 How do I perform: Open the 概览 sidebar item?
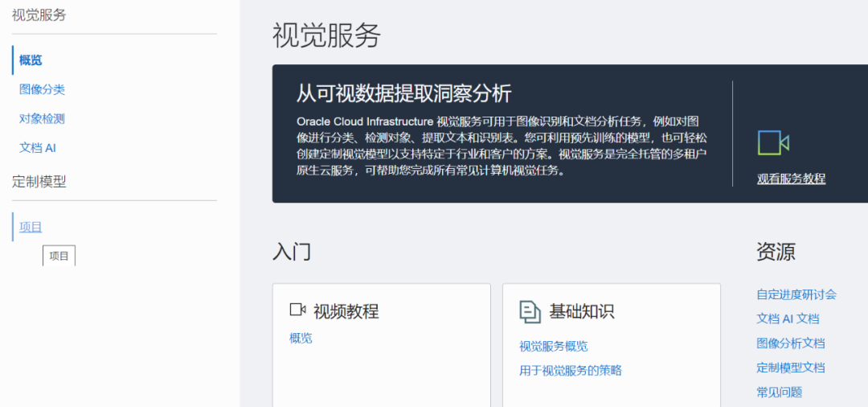31,60
